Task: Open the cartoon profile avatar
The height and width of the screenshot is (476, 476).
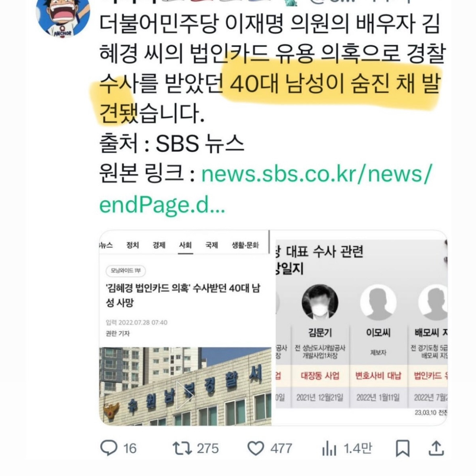Action: pos(63,15)
